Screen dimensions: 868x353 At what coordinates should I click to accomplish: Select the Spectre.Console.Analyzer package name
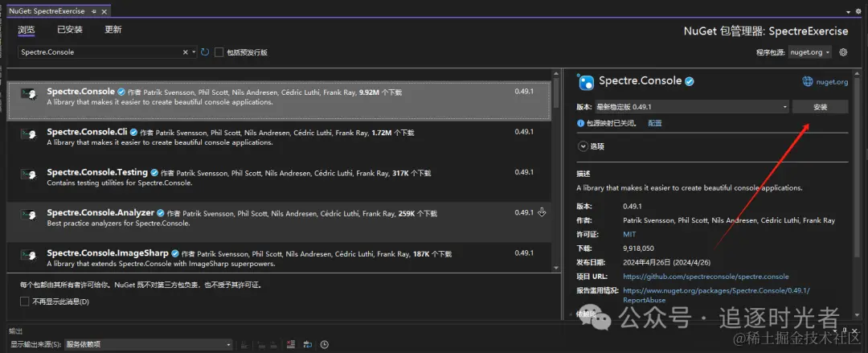[100, 213]
